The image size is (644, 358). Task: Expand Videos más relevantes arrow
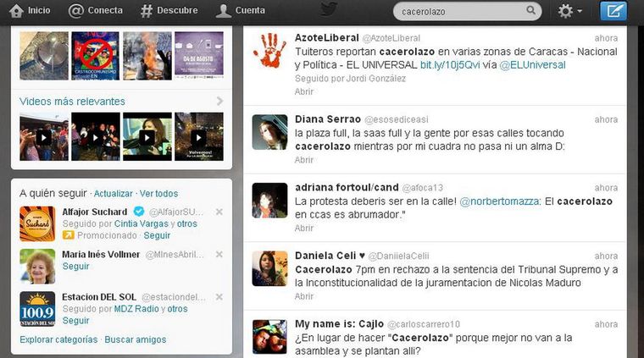(x=219, y=101)
